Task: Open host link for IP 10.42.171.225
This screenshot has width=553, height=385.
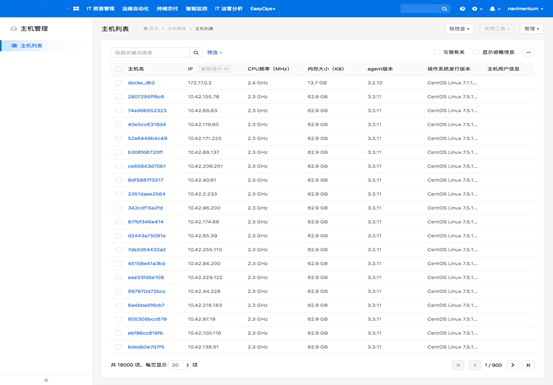Action: pyautogui.click(x=147, y=138)
